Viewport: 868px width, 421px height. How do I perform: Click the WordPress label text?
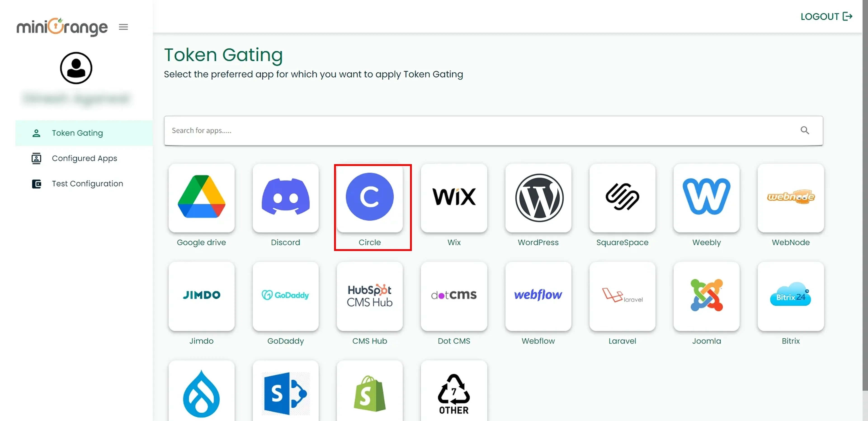pos(538,242)
